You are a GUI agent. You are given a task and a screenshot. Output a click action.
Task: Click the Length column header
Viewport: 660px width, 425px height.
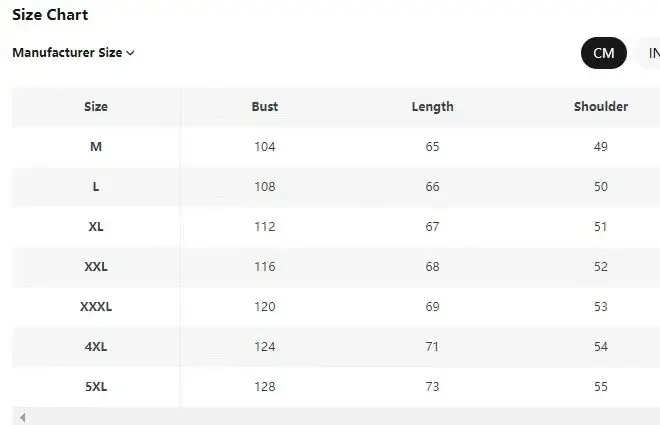click(x=432, y=107)
